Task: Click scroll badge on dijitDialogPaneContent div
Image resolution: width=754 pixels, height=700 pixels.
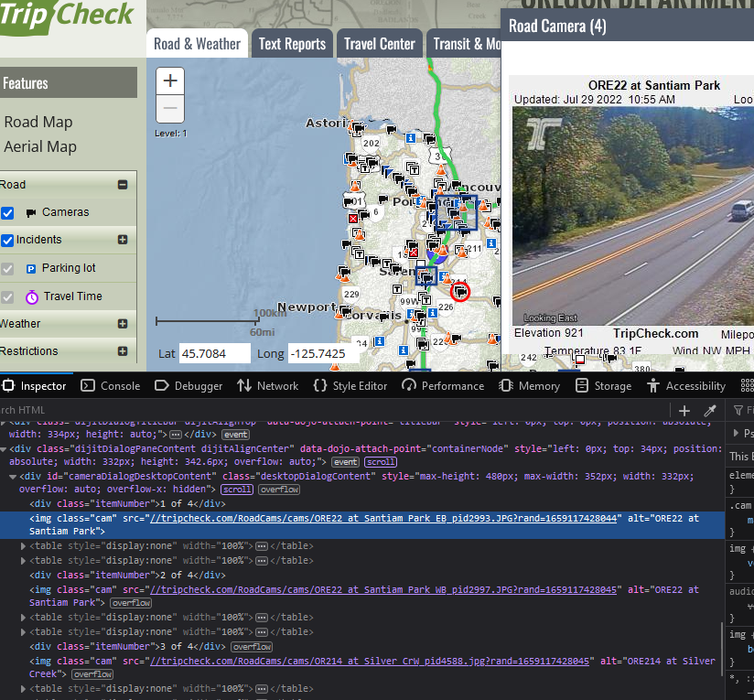Action: click(381, 462)
